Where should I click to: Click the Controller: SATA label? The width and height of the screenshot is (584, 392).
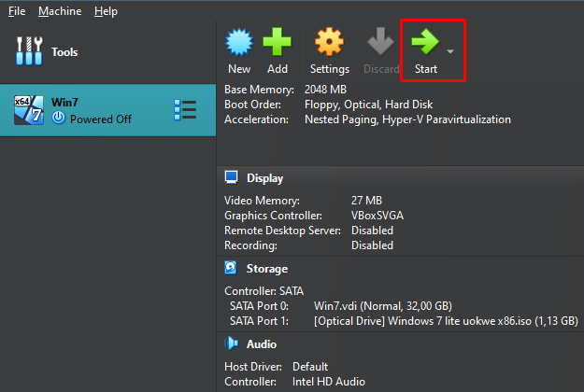[264, 291]
